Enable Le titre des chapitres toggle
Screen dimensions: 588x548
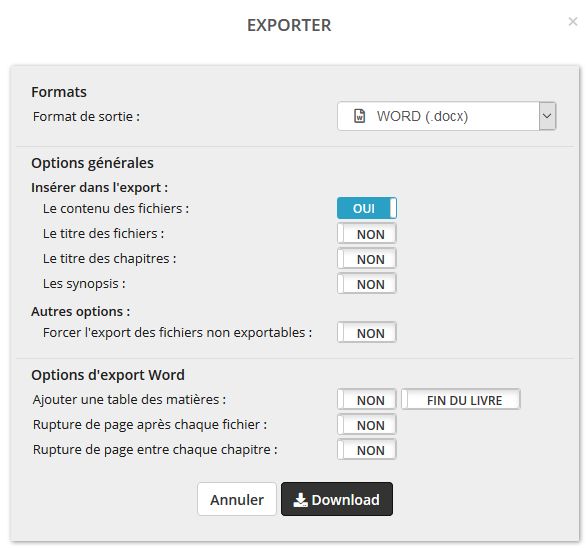coord(367,259)
